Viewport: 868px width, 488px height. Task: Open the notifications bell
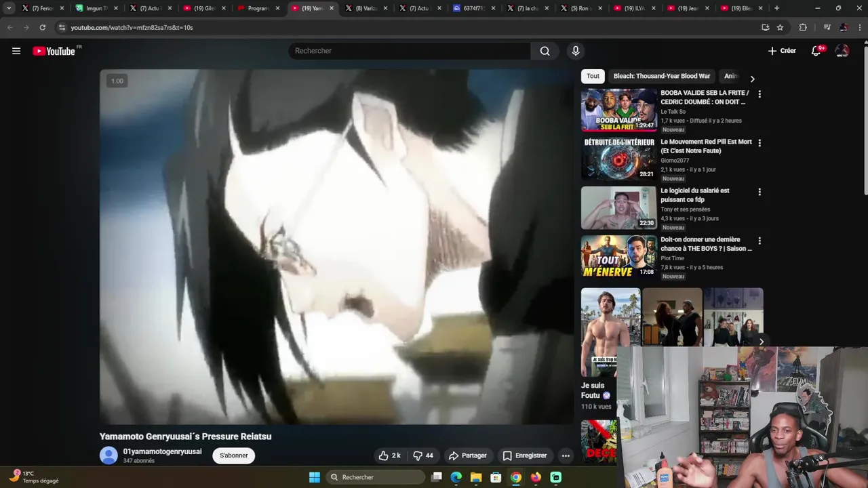(816, 51)
